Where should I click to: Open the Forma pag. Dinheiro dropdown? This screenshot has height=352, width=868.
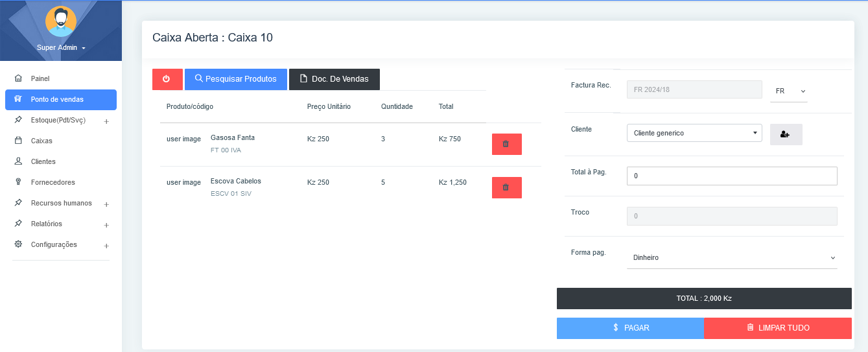tap(732, 257)
